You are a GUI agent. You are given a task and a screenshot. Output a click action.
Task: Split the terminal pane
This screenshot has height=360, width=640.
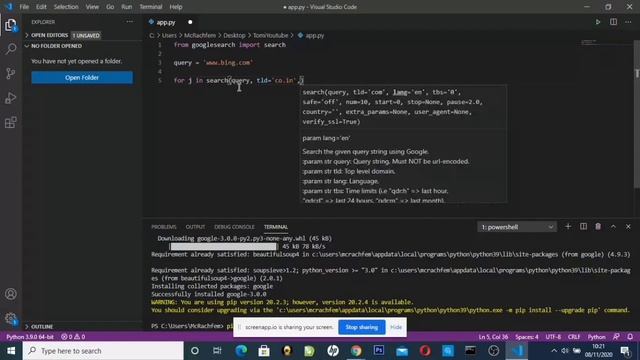[583, 227]
